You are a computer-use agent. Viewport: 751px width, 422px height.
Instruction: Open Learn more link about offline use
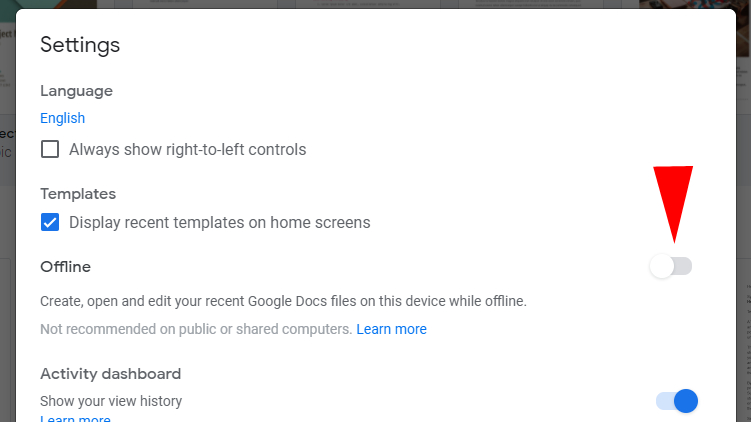point(391,329)
